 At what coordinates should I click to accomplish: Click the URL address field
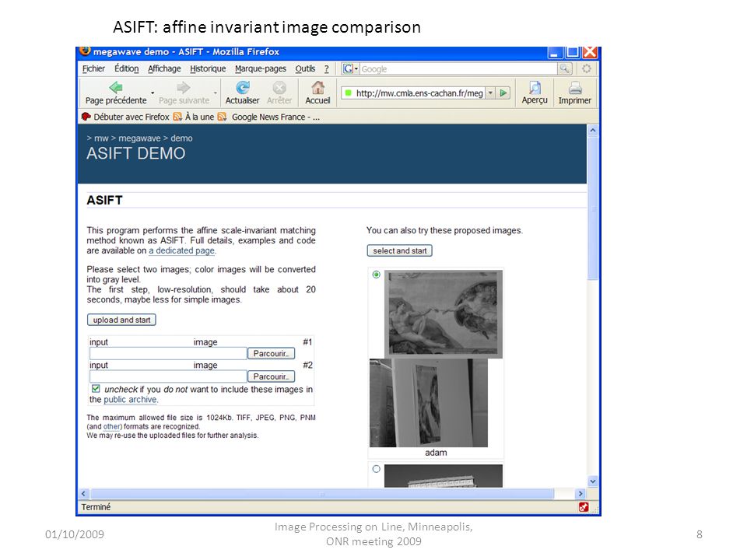[x=419, y=93]
